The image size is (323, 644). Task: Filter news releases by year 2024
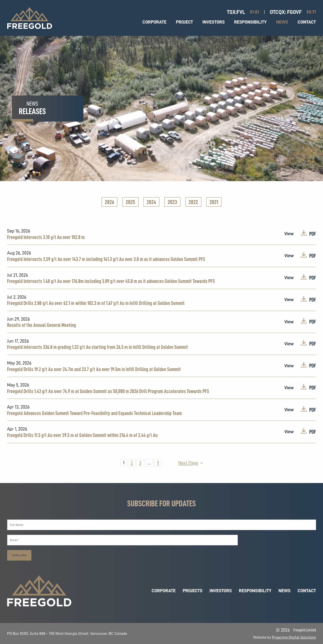pyautogui.click(x=151, y=202)
